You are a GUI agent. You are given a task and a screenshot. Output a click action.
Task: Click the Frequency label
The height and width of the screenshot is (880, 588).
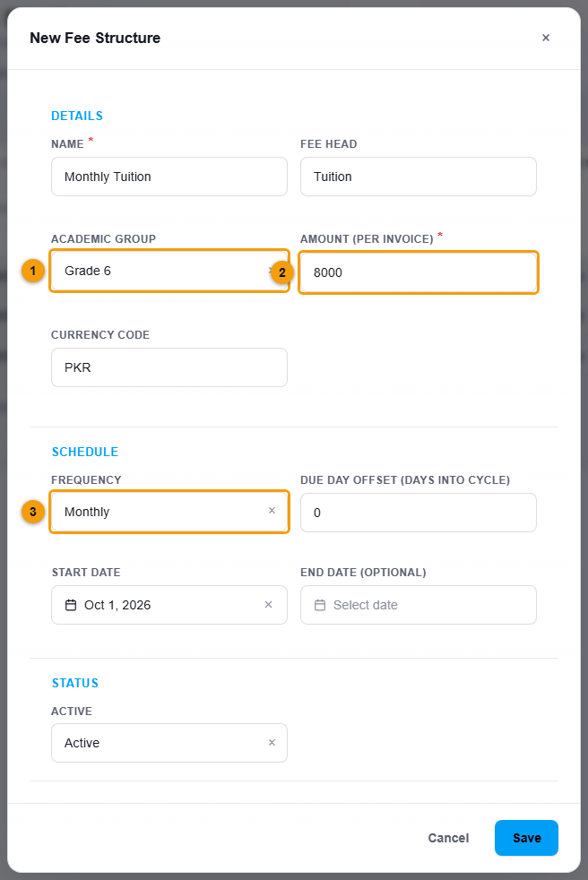[86, 479]
